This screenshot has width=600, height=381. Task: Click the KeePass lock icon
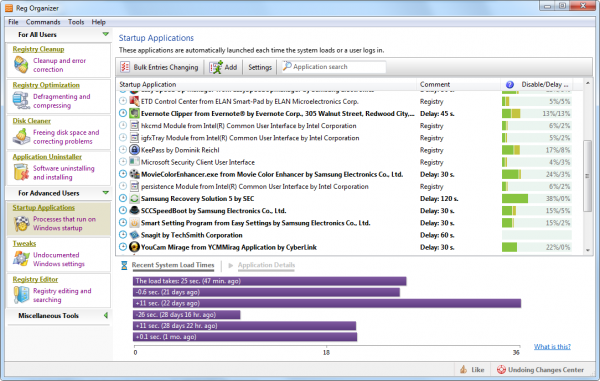pos(134,150)
